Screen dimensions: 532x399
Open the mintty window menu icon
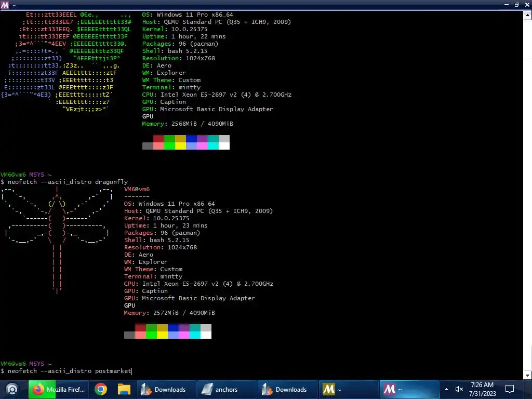point(5,5)
